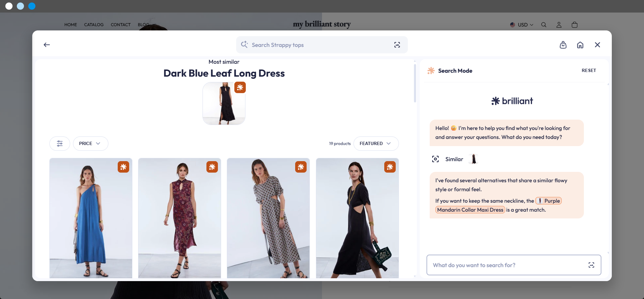This screenshot has height=299, width=644.
Task: Focus the Search Strappy tops field
Action: (322, 45)
